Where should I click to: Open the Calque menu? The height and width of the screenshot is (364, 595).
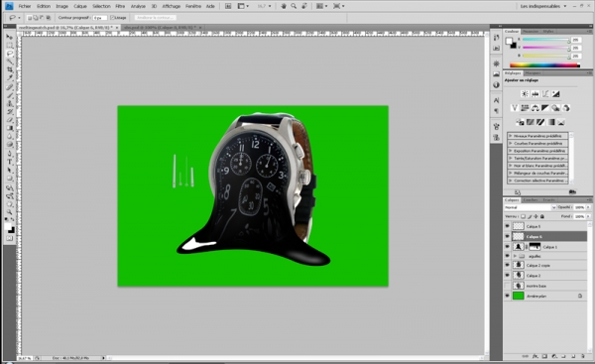(80, 6)
